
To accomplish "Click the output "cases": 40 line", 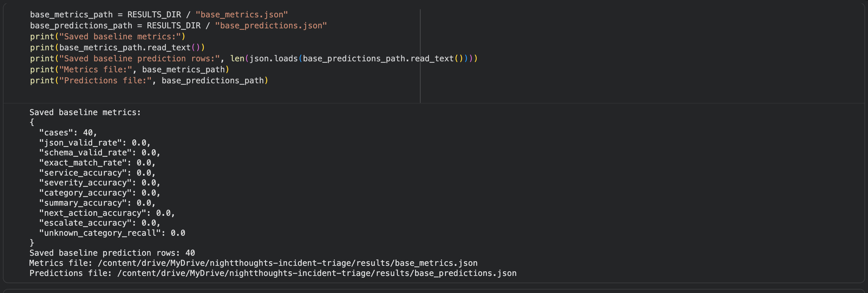I will point(68,132).
